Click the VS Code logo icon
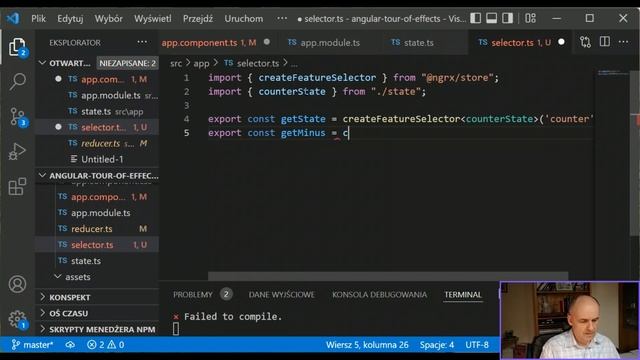This screenshot has width=640, height=360. click(13, 18)
